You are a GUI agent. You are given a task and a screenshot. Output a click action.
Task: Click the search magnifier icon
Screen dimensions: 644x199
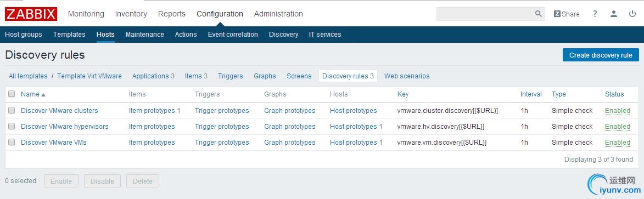539,14
